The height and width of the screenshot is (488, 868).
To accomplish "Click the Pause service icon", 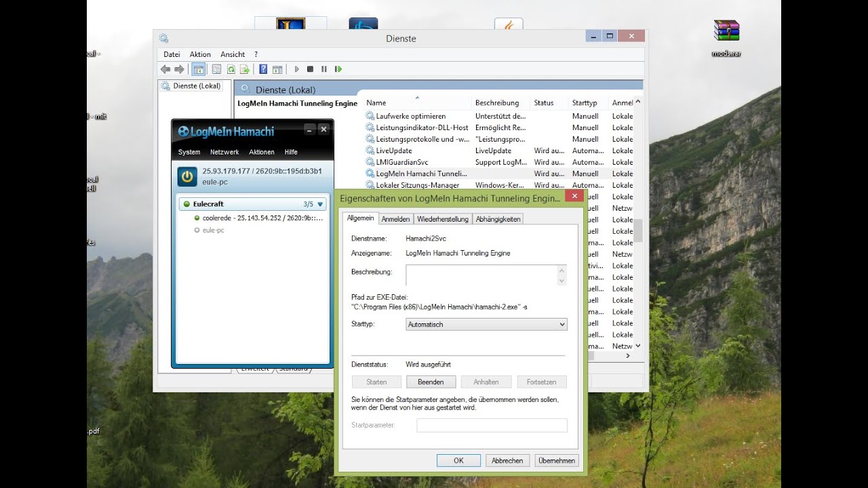I will click(324, 69).
